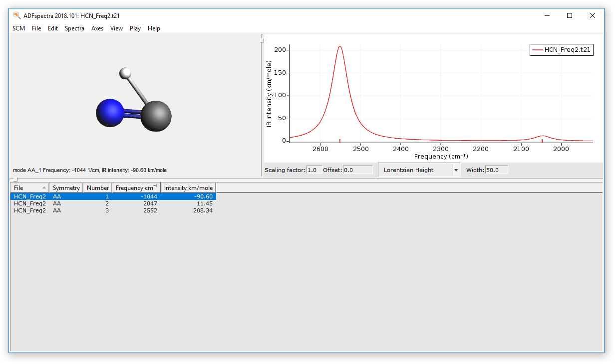This screenshot has height=364, width=615.
Task: Maximize the ADFspectra window
Action: click(570, 15)
